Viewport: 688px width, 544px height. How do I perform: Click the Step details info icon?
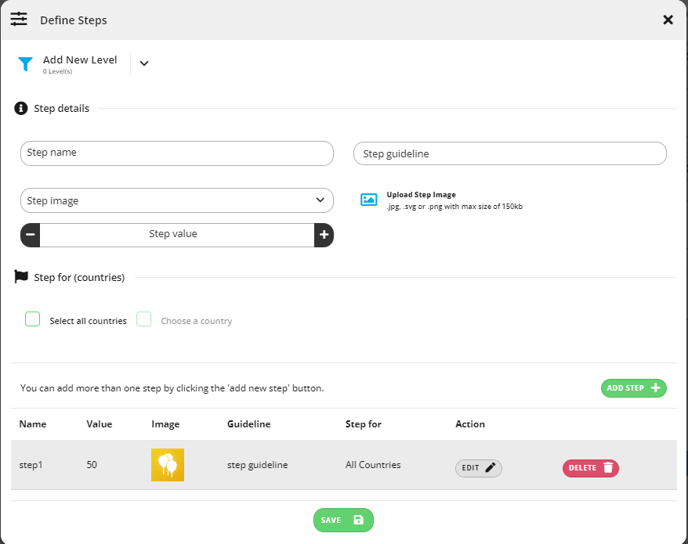[21, 108]
